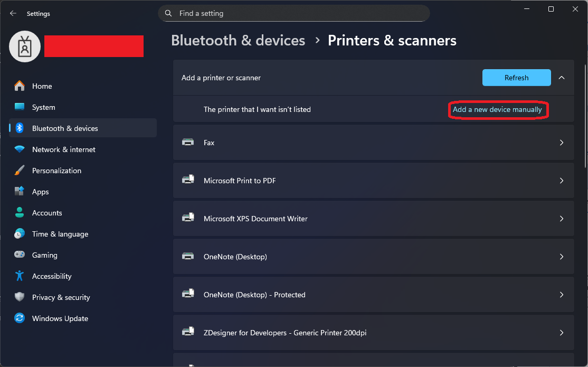Click the Fax printer icon
This screenshot has height=367, width=588.
click(188, 142)
